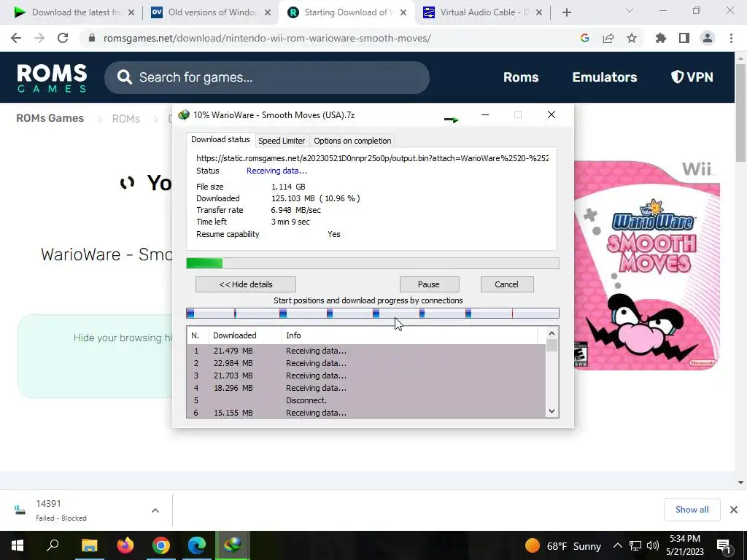Click the browser back arrow
This screenshot has height=560, width=747.
(x=16, y=38)
